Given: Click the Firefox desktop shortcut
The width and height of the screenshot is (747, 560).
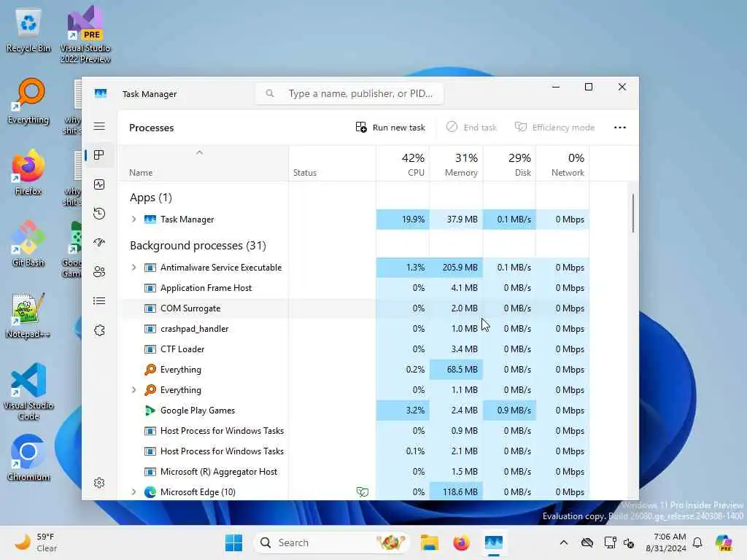Looking at the screenshot, I should click(x=28, y=172).
